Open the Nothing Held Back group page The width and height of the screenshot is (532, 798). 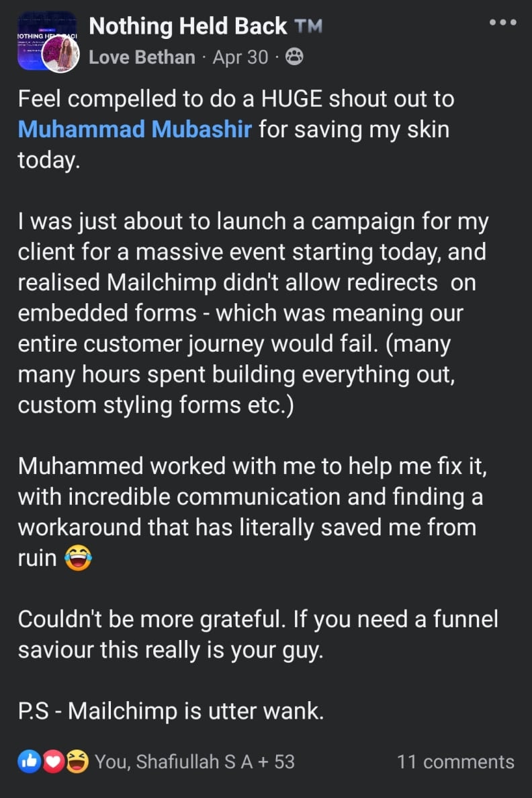coord(187,27)
